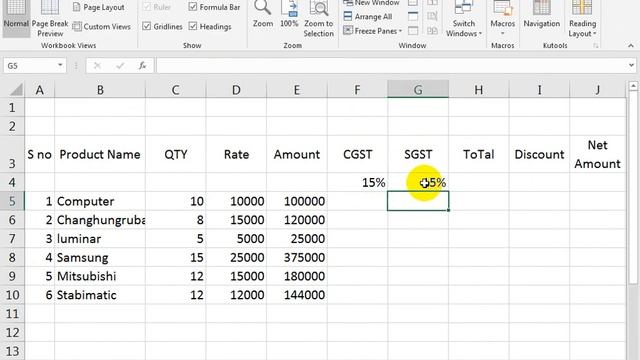Viewport: 640px width, 360px height.
Task: Open a New Window
Action: point(371,3)
